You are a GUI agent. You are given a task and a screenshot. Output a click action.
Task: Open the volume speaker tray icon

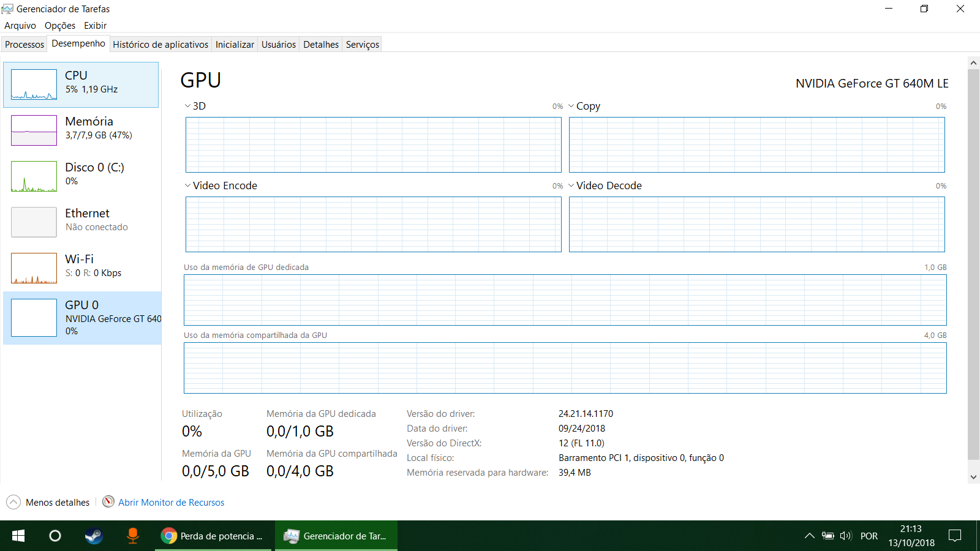pos(846,536)
